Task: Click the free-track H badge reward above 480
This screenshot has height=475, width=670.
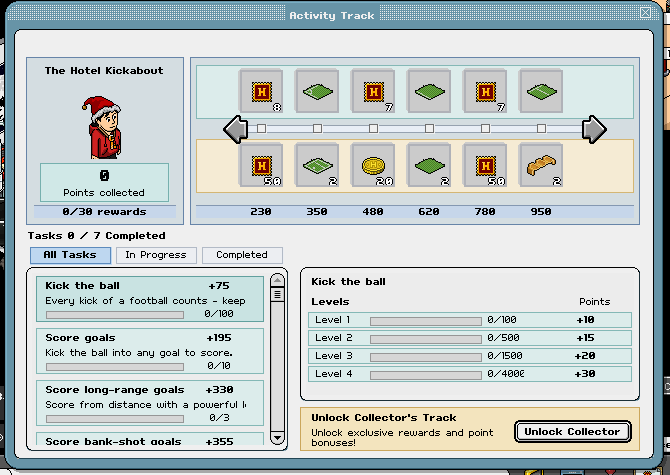Action: pyautogui.click(x=373, y=91)
